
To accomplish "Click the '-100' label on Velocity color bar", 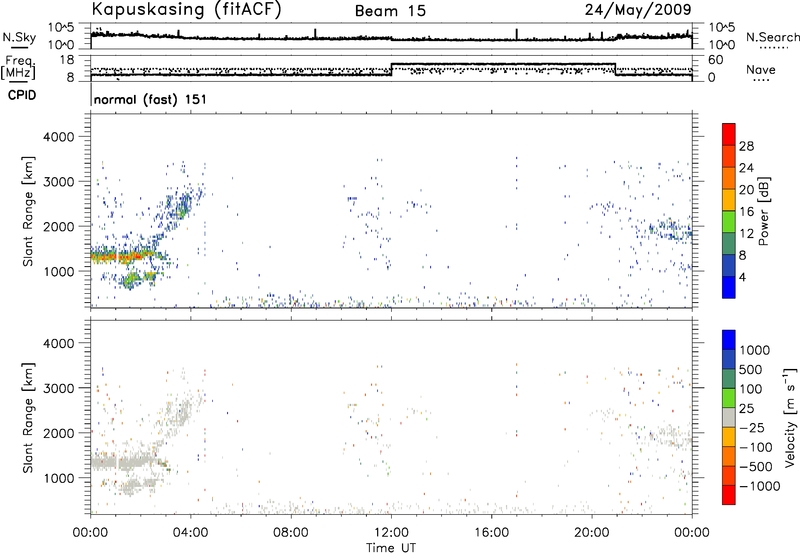I will tap(756, 447).
